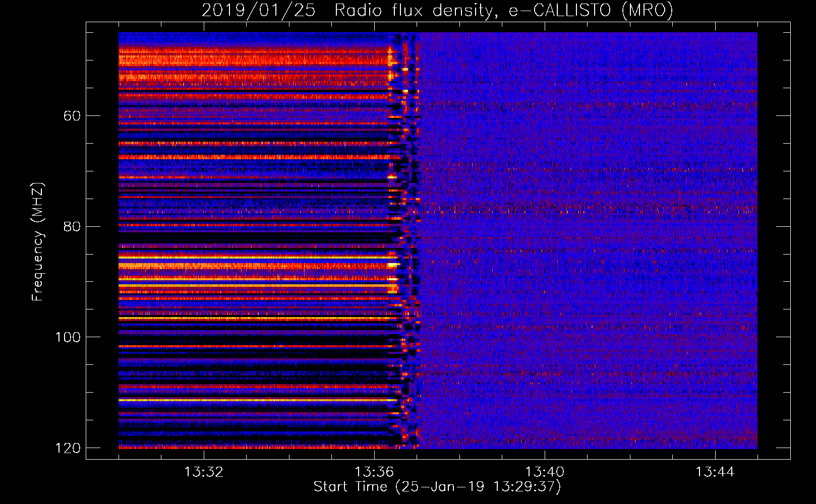The image size is (816, 504).
Task: Click the 13:32 time tick label
Action: 204,472
